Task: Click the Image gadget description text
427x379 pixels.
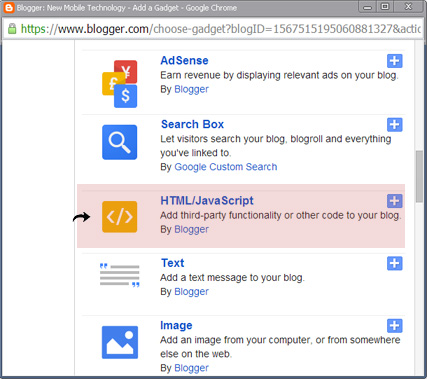Action: [280, 347]
